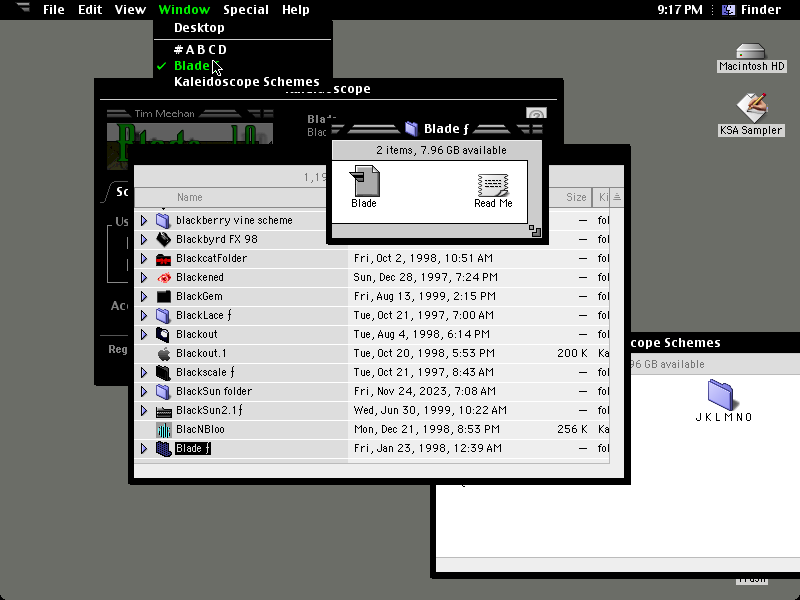Expand the BlackSun folder row

tap(144, 391)
